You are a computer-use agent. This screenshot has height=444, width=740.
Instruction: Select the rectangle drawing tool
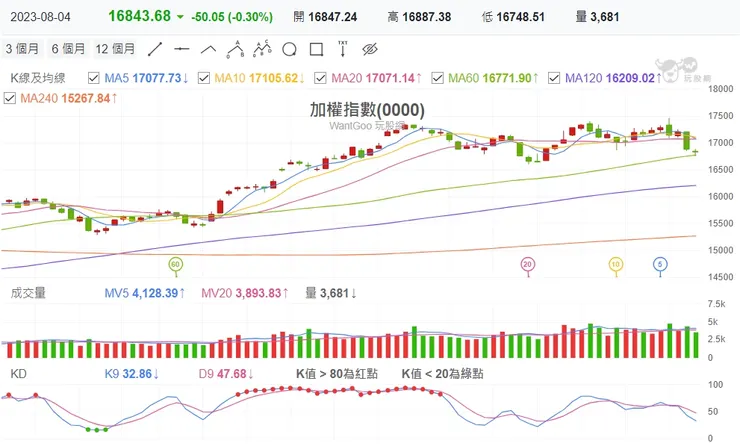tap(316, 49)
